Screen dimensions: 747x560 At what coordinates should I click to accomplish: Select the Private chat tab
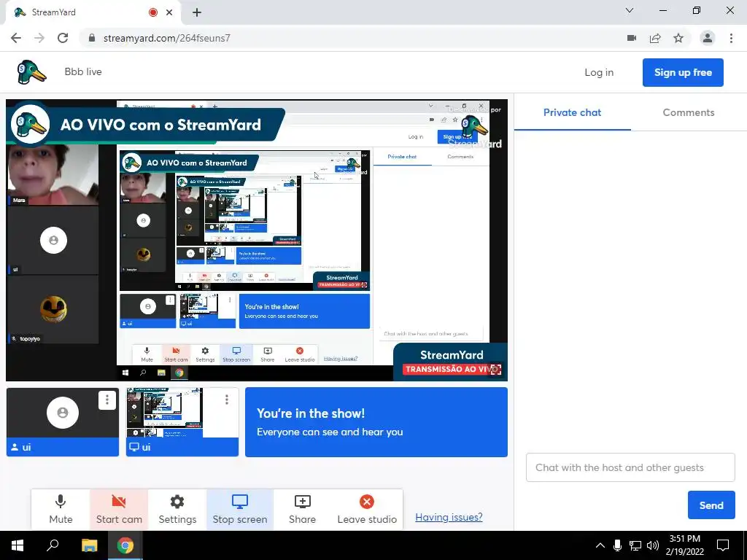pos(572,113)
